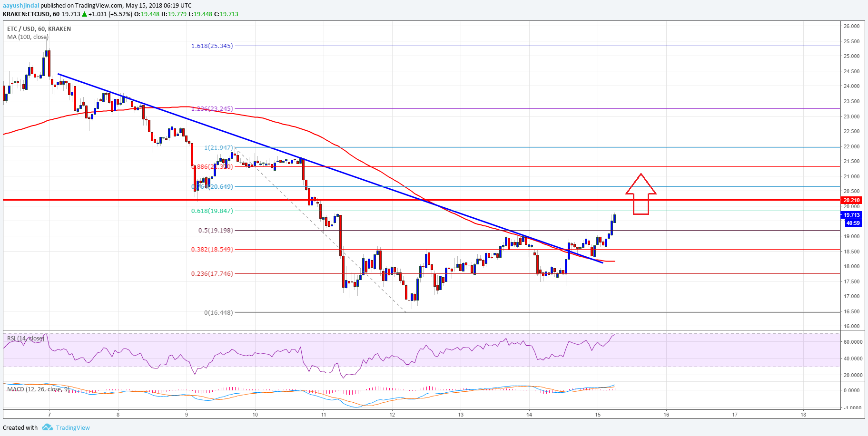Select the MACD (12, 26, close, 9) label
Image resolution: width=868 pixels, height=436 pixels.
38,389
